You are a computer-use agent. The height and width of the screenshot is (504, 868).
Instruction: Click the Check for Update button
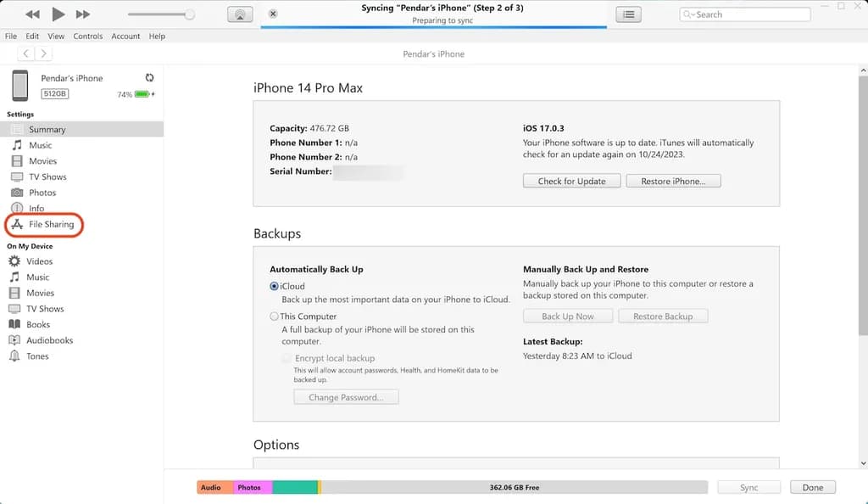click(571, 182)
